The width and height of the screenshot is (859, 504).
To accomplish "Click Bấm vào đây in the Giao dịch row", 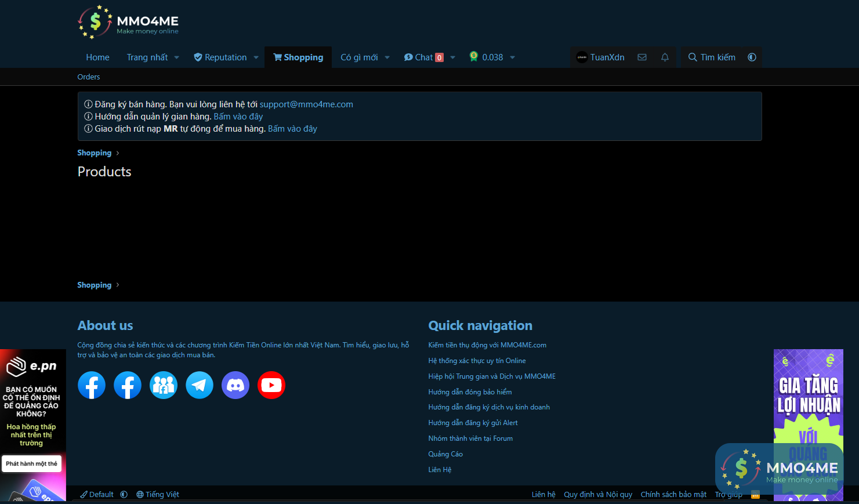I will click(x=292, y=129).
